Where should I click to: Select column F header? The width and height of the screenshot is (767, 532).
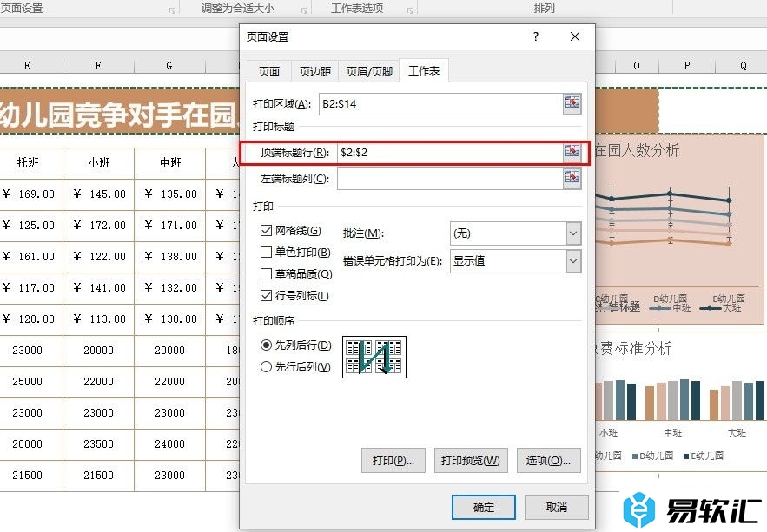tap(98, 65)
